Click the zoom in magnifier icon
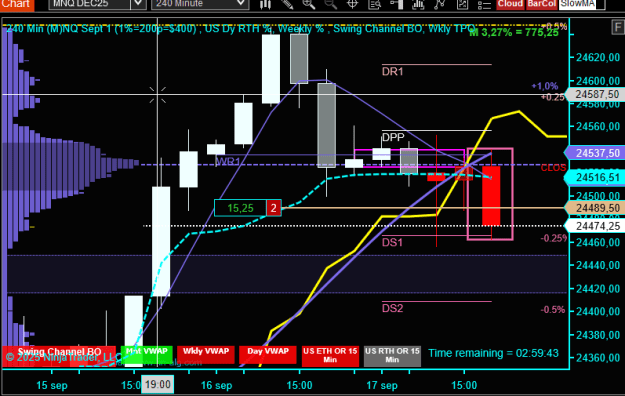 tap(309, 4)
